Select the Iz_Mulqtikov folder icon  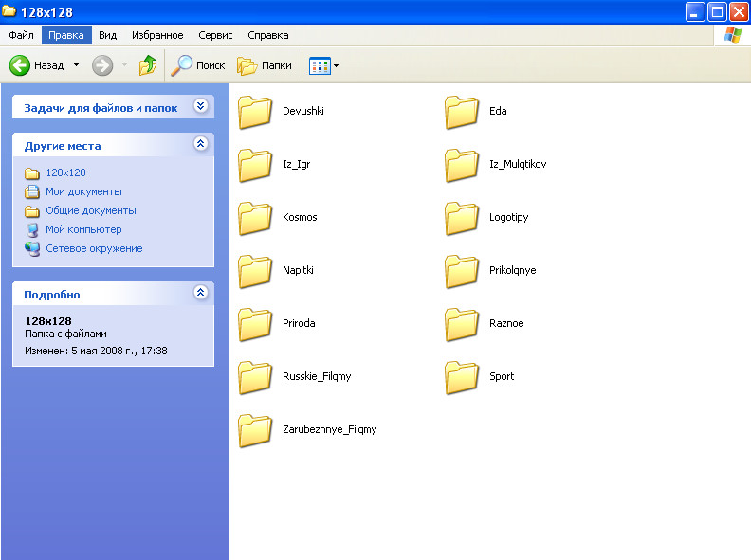point(462,165)
